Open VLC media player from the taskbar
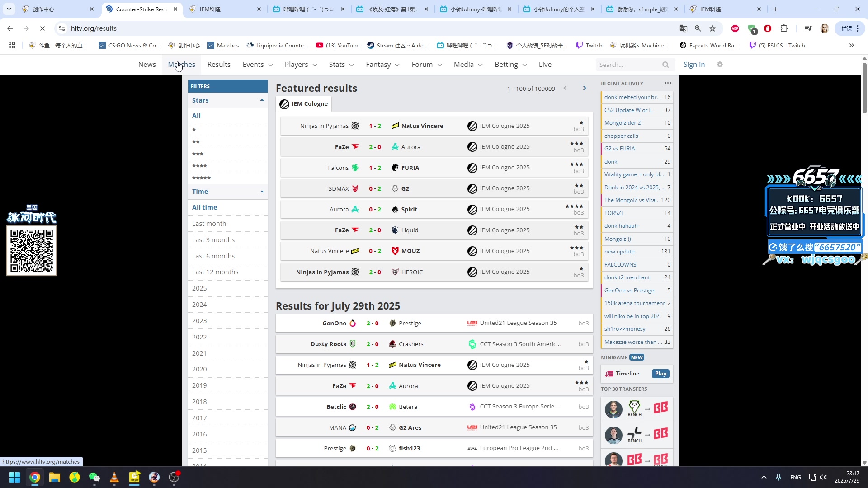Screen dimensions: 868x488 tap(114, 477)
